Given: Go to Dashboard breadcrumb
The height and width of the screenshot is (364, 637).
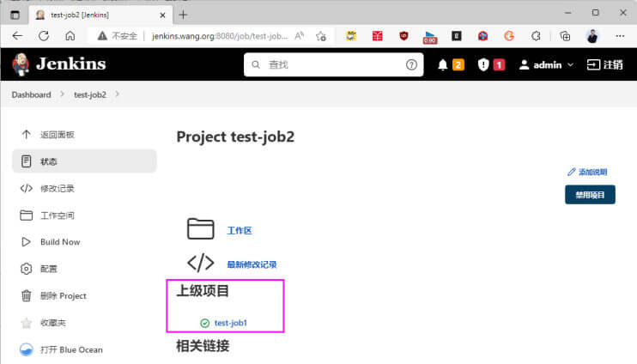Looking at the screenshot, I should click(31, 94).
